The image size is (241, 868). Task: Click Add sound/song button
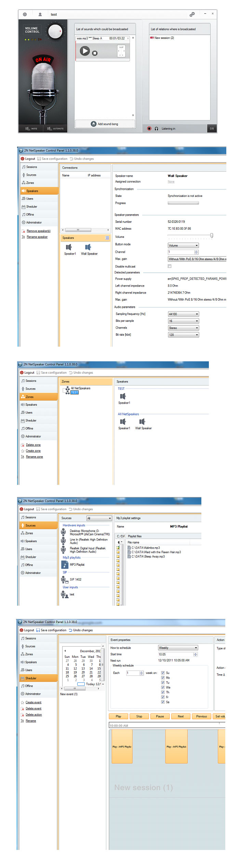pyautogui.click(x=105, y=124)
